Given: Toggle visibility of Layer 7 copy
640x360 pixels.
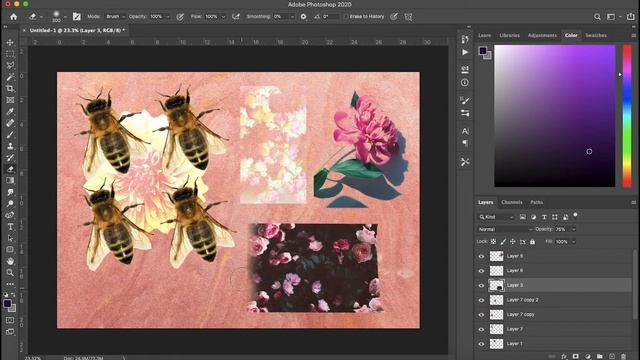Looking at the screenshot, I should [481, 315].
